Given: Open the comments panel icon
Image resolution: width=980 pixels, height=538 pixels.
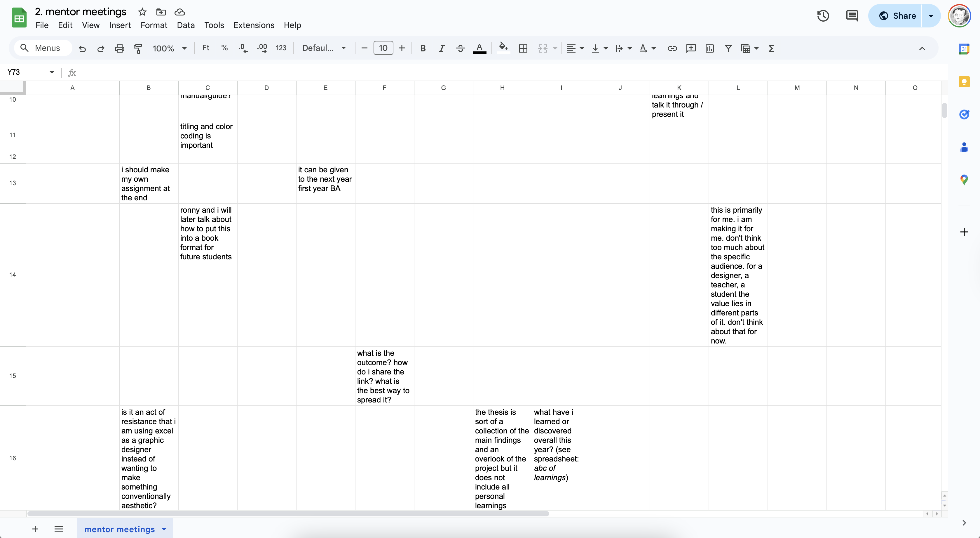Looking at the screenshot, I should pyautogui.click(x=852, y=15).
